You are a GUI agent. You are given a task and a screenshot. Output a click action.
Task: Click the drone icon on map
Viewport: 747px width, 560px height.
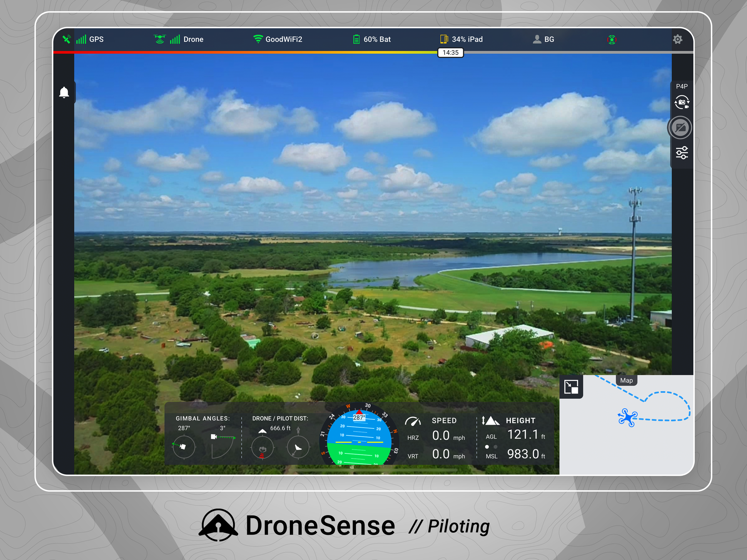(628, 418)
